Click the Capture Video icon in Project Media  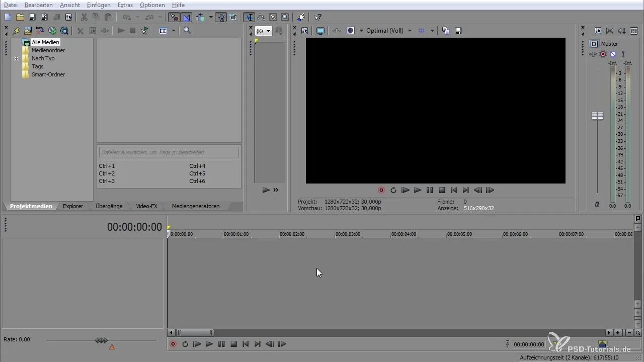[x=40, y=31]
